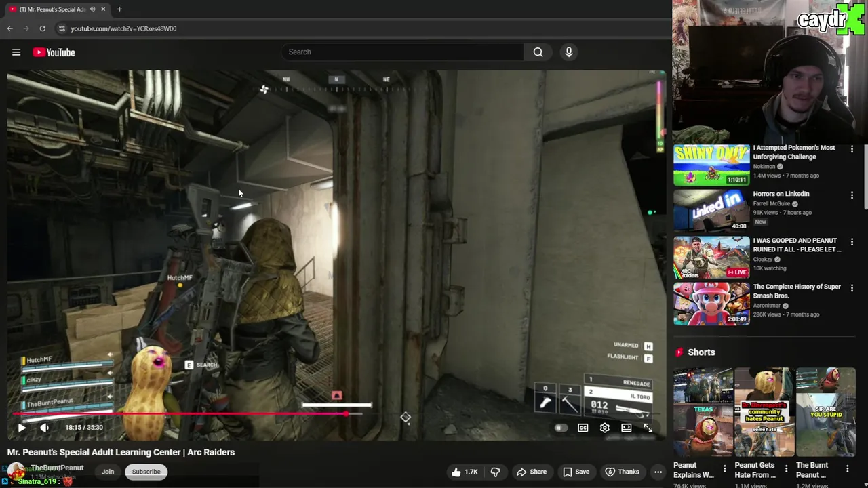Click the video title 'Mr. Peanut's Special Adult Learning Center'

coord(121,452)
